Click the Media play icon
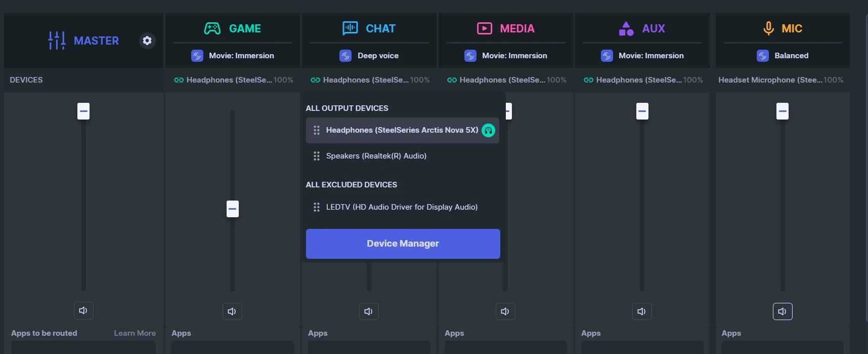Screen dimensions: 868x354 click(x=485, y=28)
